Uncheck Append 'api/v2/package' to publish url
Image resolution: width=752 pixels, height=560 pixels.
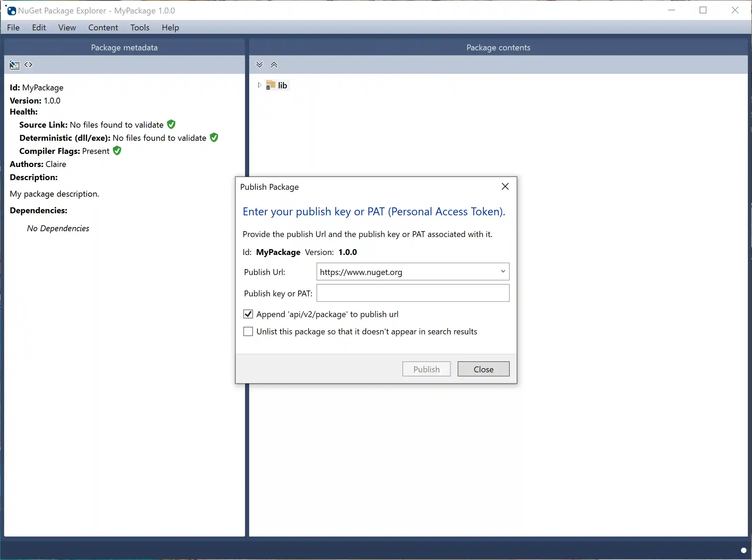pyautogui.click(x=248, y=314)
